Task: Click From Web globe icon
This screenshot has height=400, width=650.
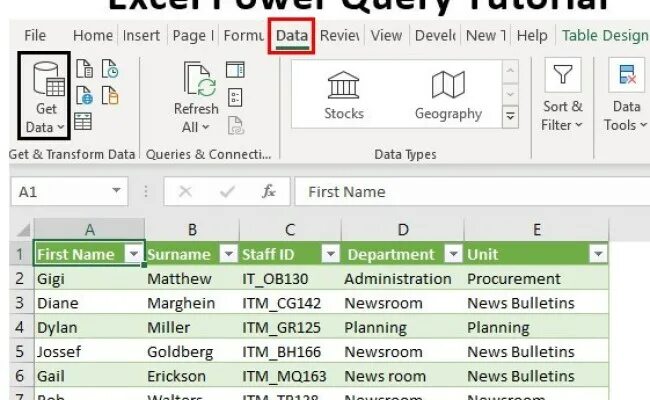Action: [x=85, y=95]
